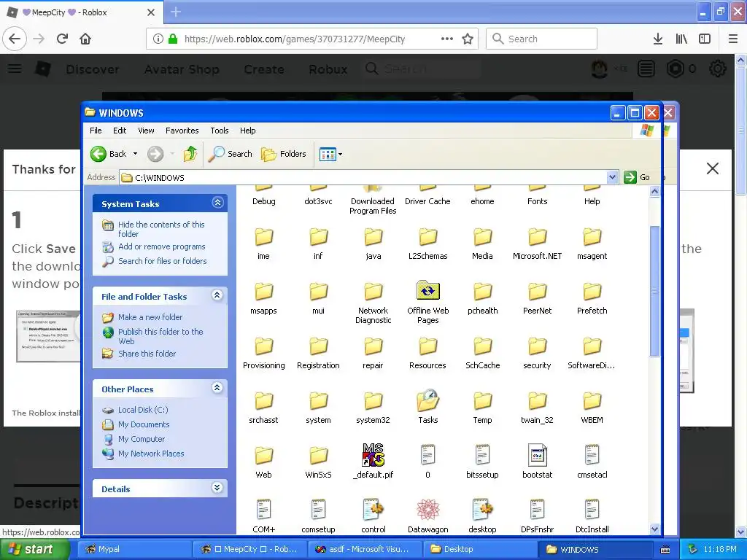Click Hide the contents of this folder

pyautogui.click(x=161, y=229)
